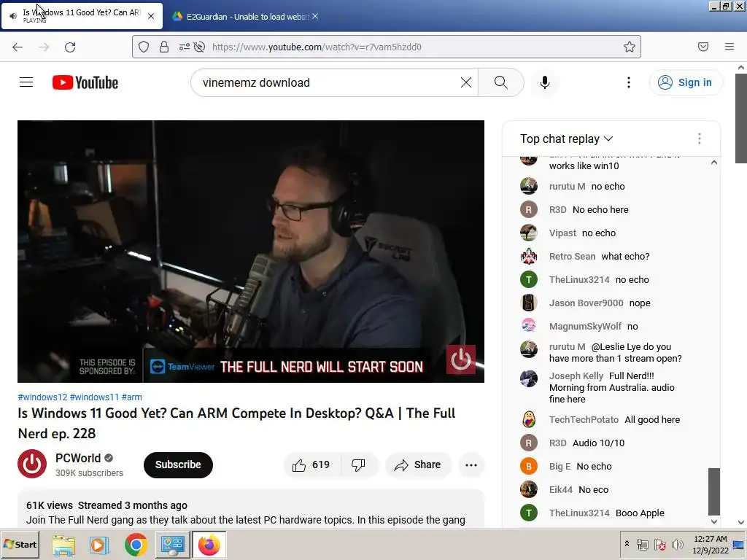Open the Firefox application menu
The width and height of the screenshot is (747, 560).
coord(729,47)
